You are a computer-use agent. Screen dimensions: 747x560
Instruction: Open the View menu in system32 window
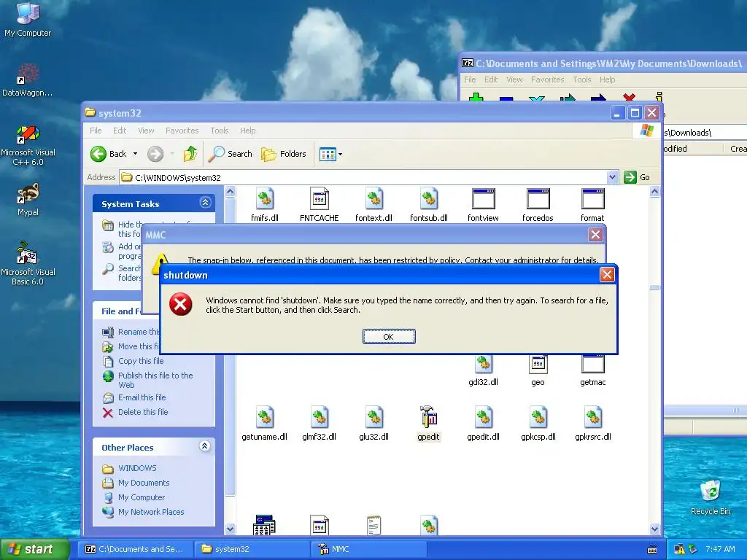point(146,131)
